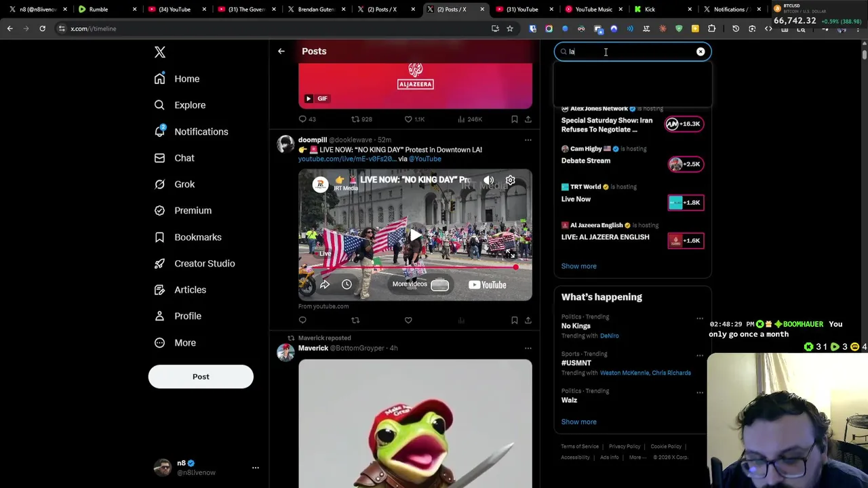Open settings gear on the embedded video
868x488 pixels.
(x=510, y=180)
